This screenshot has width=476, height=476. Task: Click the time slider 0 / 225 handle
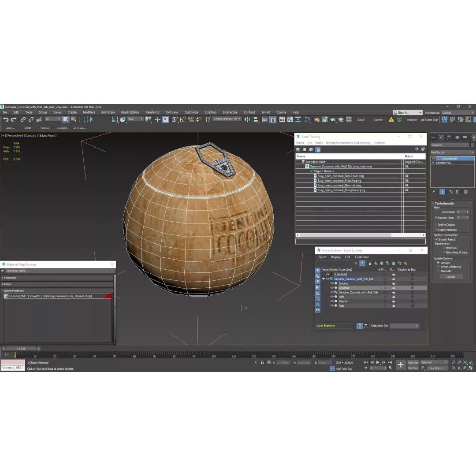pyautogui.click(x=21, y=349)
